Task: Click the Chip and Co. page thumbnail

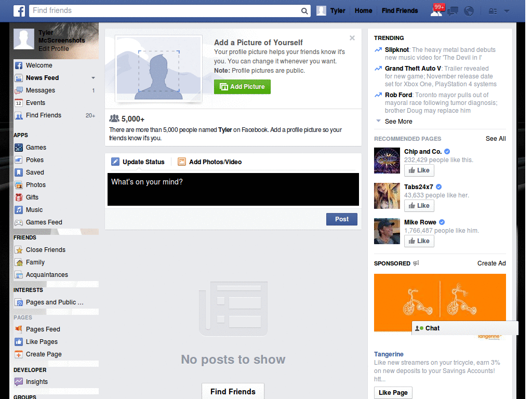Action: click(x=387, y=161)
